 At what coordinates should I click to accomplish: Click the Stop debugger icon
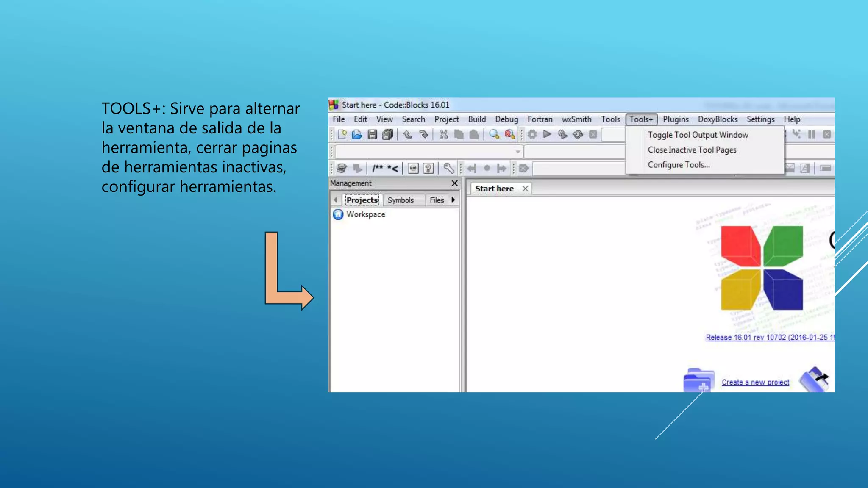point(826,135)
